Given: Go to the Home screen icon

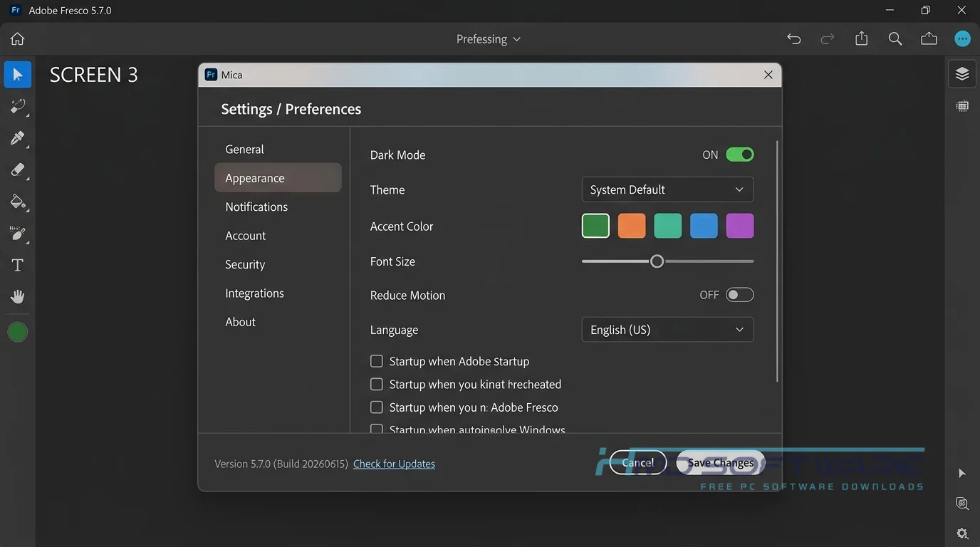Looking at the screenshot, I should tap(17, 39).
